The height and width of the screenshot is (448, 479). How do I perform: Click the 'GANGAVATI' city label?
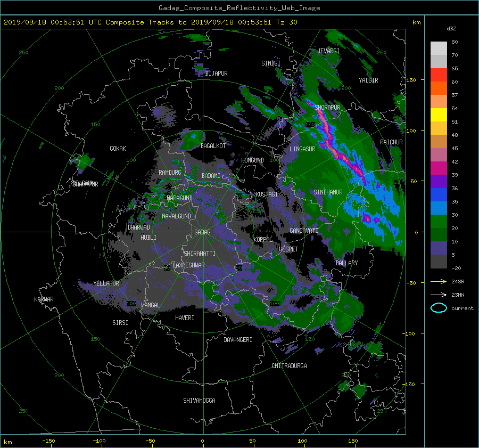click(304, 231)
